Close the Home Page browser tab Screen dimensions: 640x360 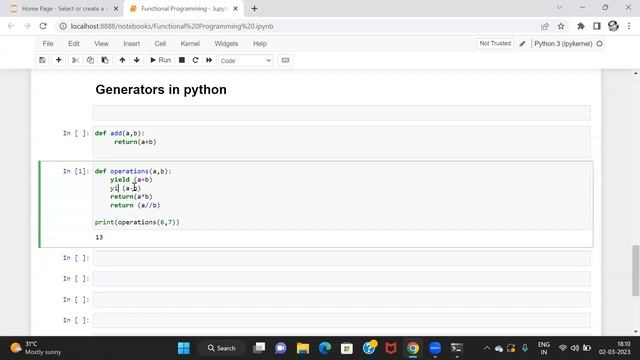click(116, 9)
